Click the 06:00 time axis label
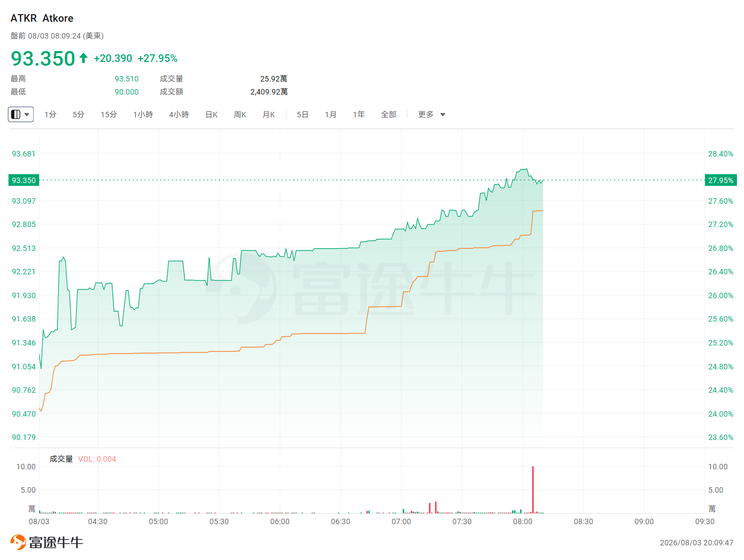Image resolution: width=744 pixels, height=560 pixels. coord(280,521)
